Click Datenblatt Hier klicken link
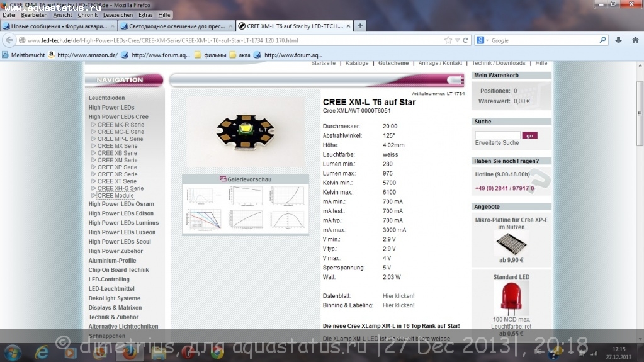The width and height of the screenshot is (644, 362). pyautogui.click(x=398, y=296)
